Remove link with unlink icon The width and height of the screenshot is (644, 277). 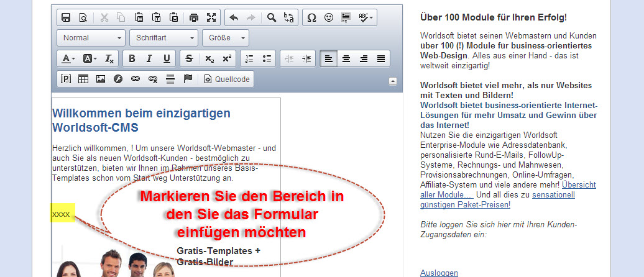(x=153, y=79)
